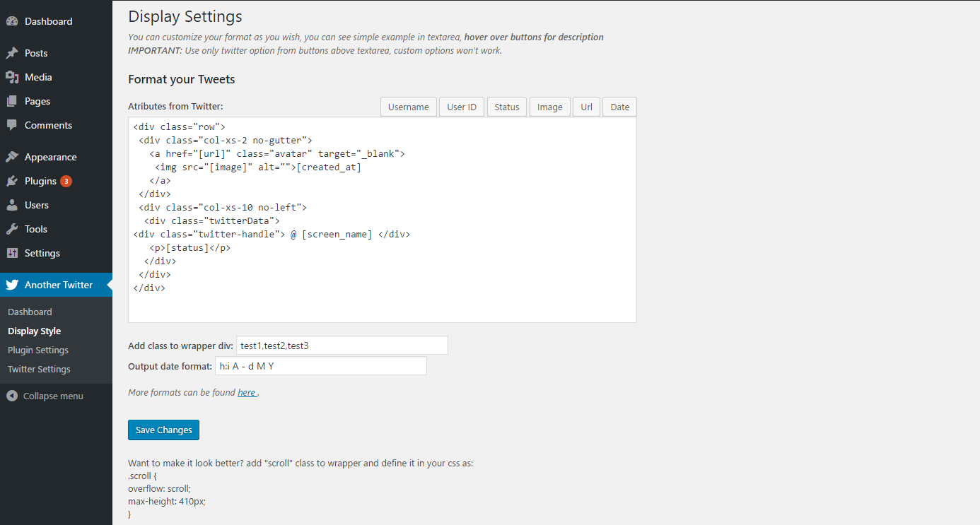Select the Display Style submenu item

pos(34,331)
